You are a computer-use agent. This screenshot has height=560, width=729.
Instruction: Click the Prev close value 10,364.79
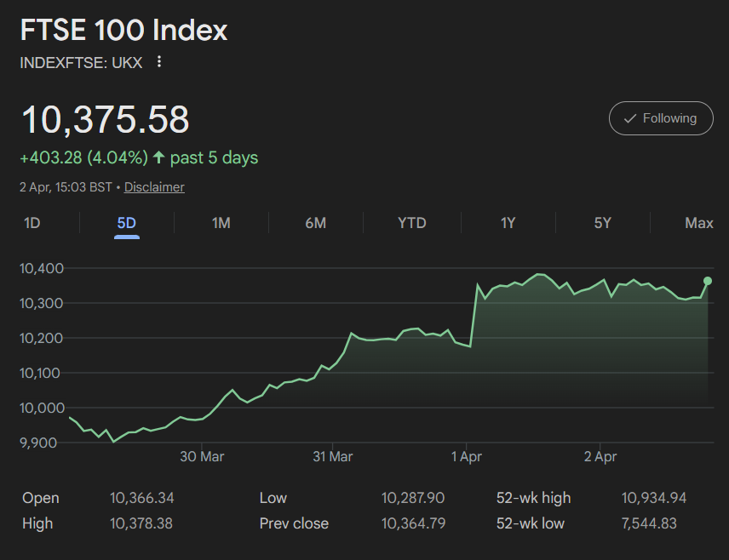coord(413,523)
